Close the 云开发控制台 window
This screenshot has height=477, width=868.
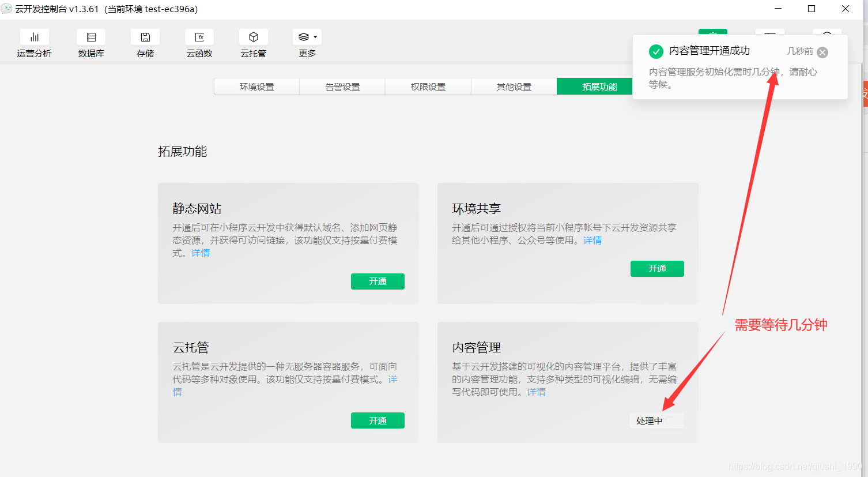pos(846,9)
